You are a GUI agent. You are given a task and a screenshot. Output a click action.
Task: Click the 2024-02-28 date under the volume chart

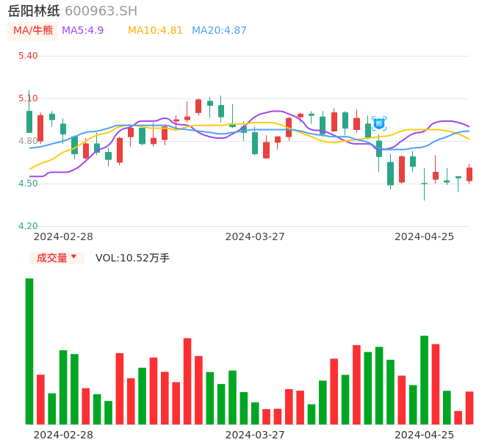click(63, 435)
